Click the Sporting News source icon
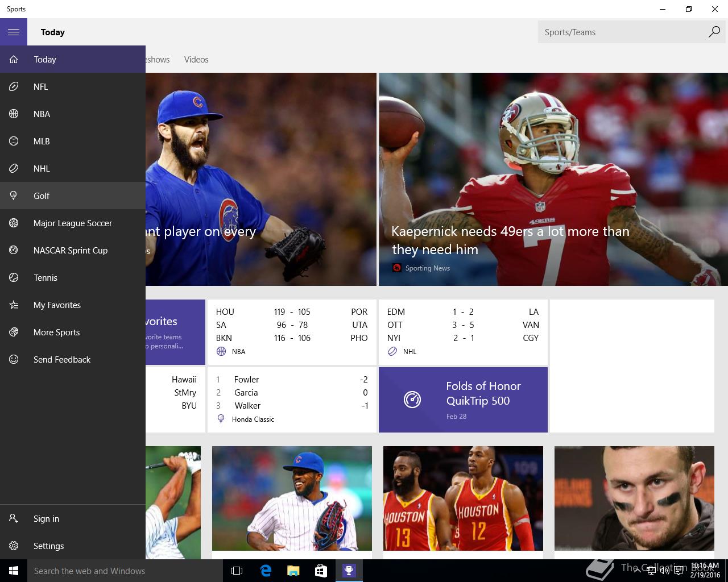Image resolution: width=728 pixels, height=582 pixels. point(397,268)
